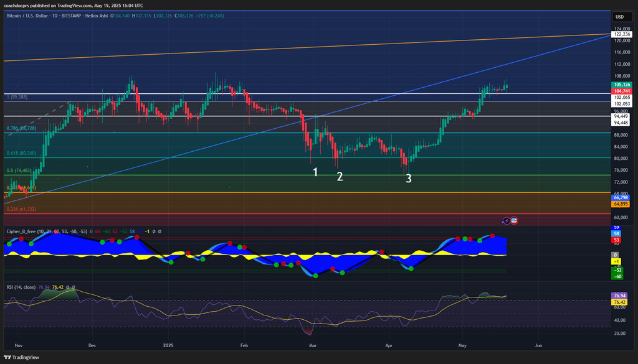Image resolution: width=638 pixels, height=364 pixels.
Task: Click the 0.786 Fibonacci level label
Action: coord(20,128)
